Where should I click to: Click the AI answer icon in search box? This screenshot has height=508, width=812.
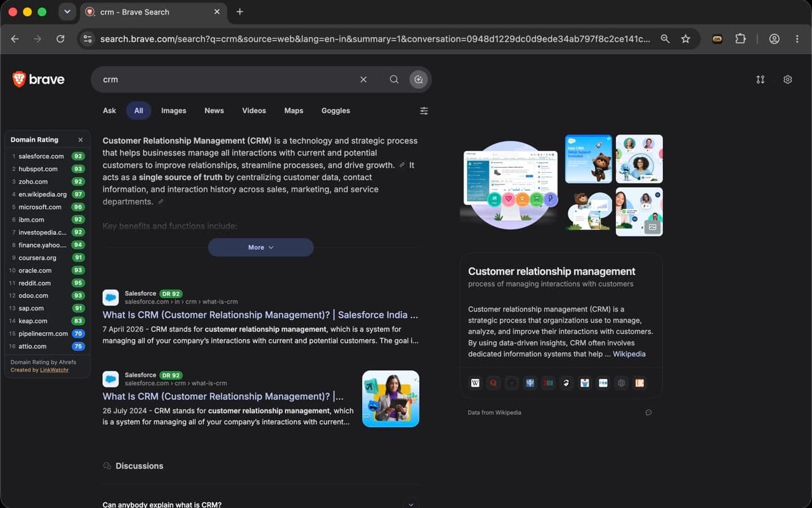[418, 79]
